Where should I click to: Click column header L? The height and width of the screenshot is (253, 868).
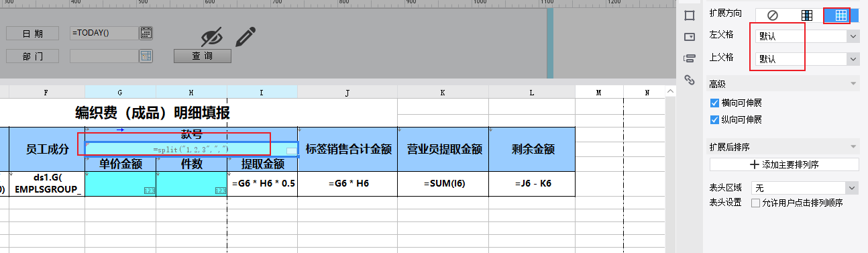click(532, 92)
